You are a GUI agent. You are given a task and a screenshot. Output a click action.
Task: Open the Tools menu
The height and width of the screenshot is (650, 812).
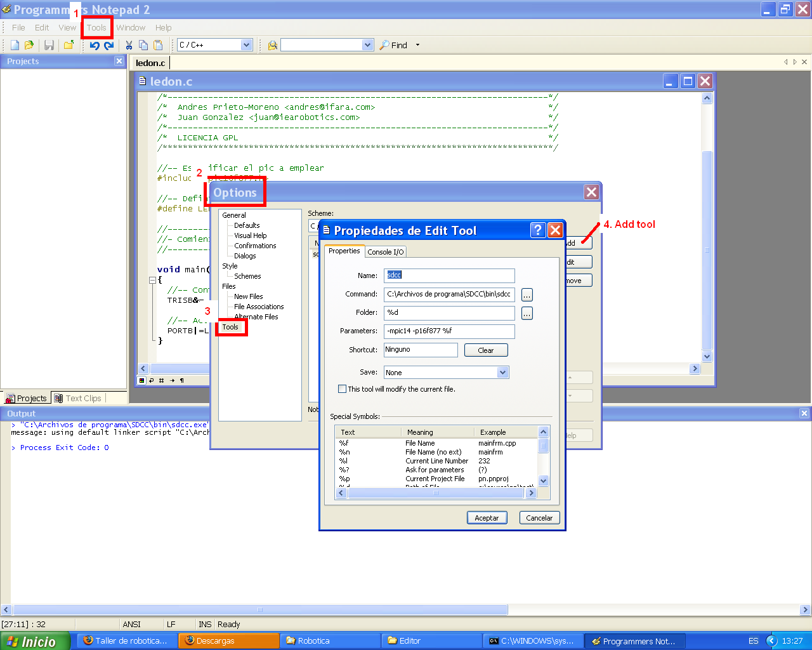[96, 28]
